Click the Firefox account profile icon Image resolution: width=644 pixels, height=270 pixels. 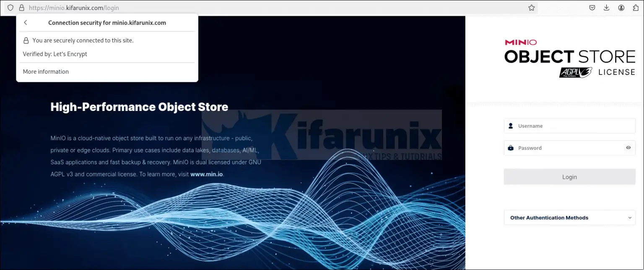point(621,8)
